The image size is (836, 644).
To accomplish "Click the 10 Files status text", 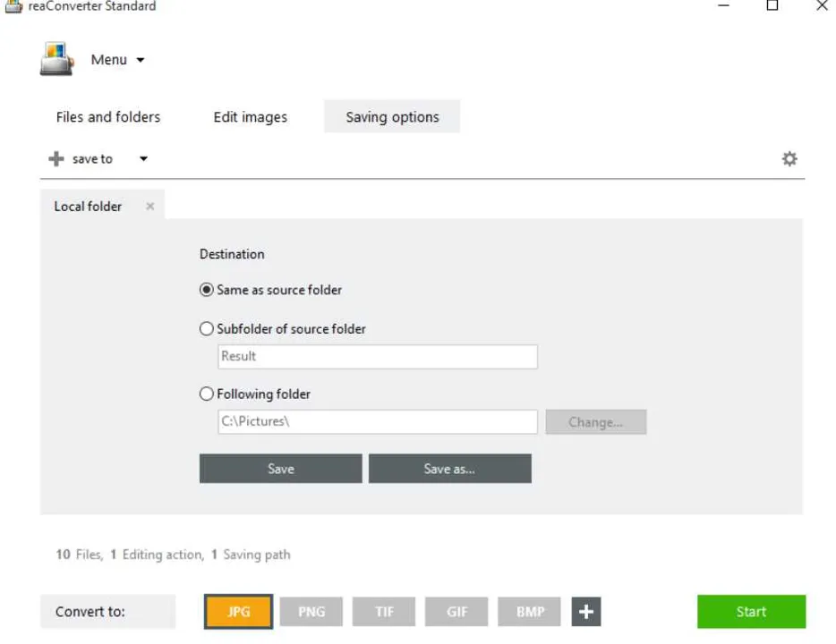I will [80, 555].
